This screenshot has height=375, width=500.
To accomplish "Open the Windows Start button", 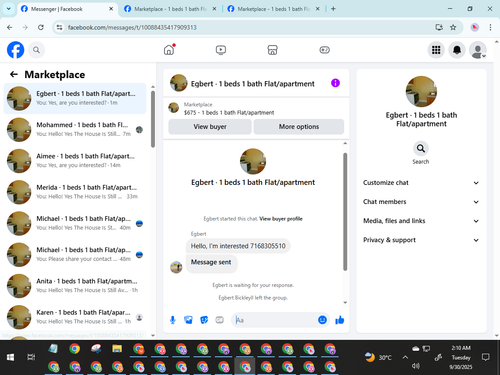I will click(x=10, y=357).
